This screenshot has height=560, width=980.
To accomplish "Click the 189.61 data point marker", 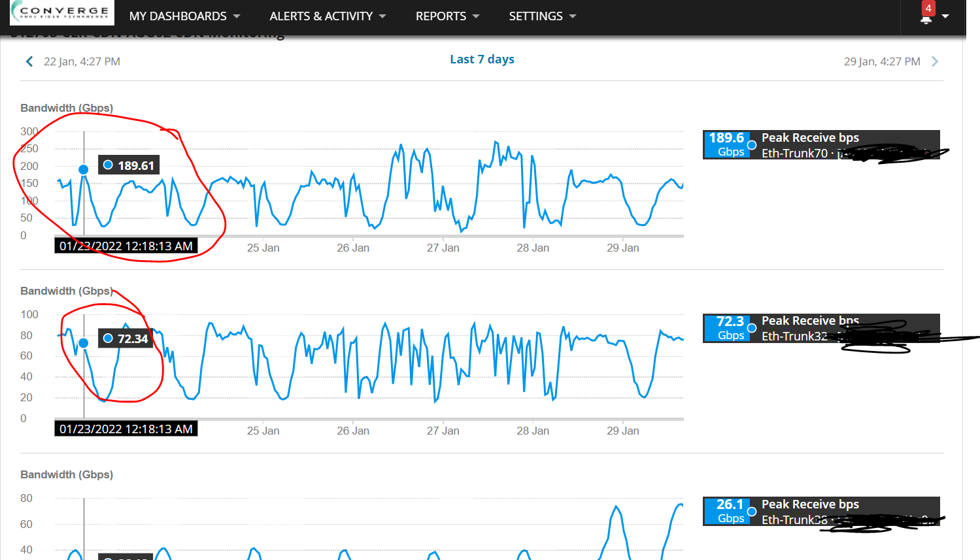I will coord(84,169).
